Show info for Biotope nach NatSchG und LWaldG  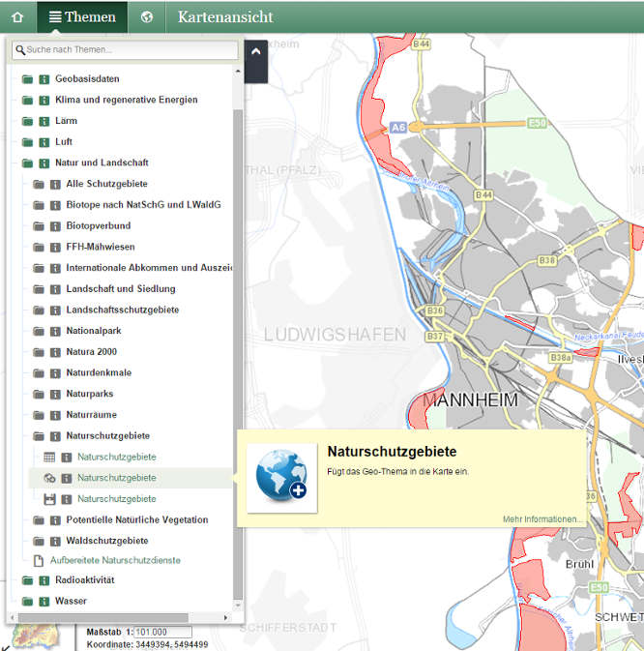pyautogui.click(x=55, y=205)
